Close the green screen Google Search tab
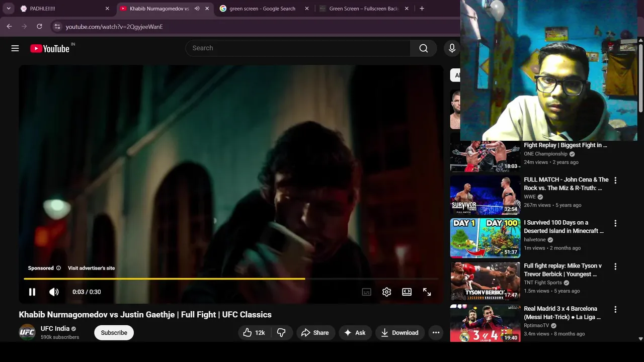 point(307,9)
